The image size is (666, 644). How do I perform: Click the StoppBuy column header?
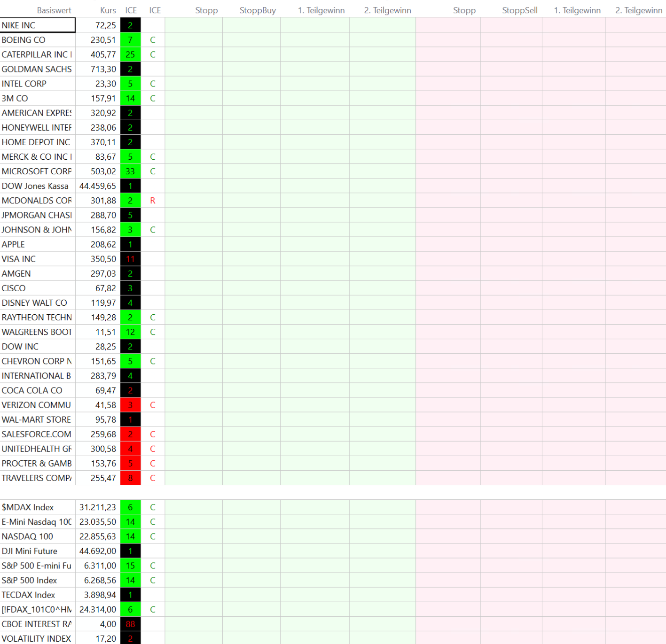[257, 10]
